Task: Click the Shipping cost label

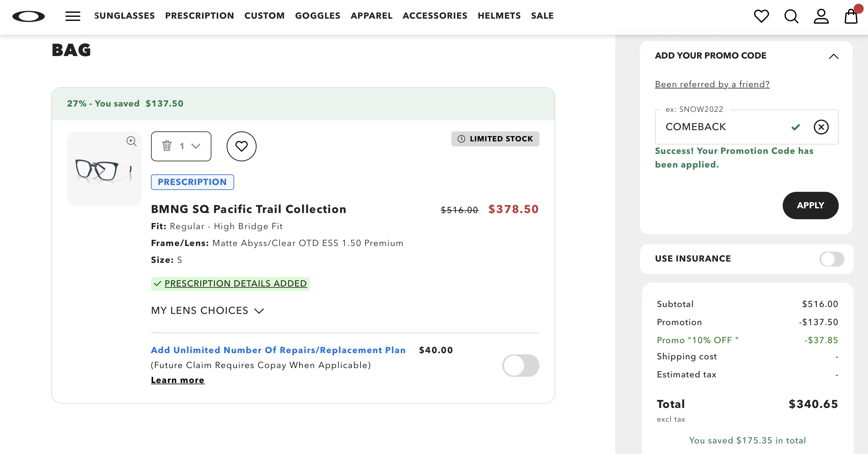Action: coord(687,356)
